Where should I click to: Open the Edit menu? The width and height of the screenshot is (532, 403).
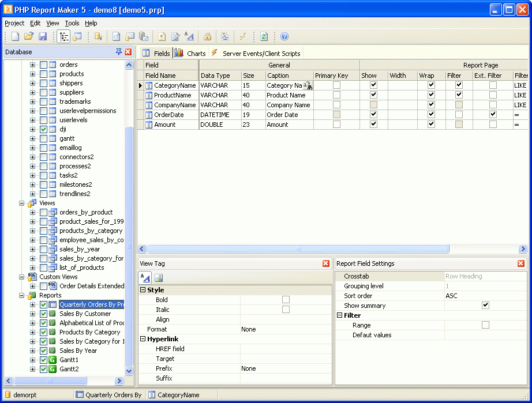tap(35, 23)
